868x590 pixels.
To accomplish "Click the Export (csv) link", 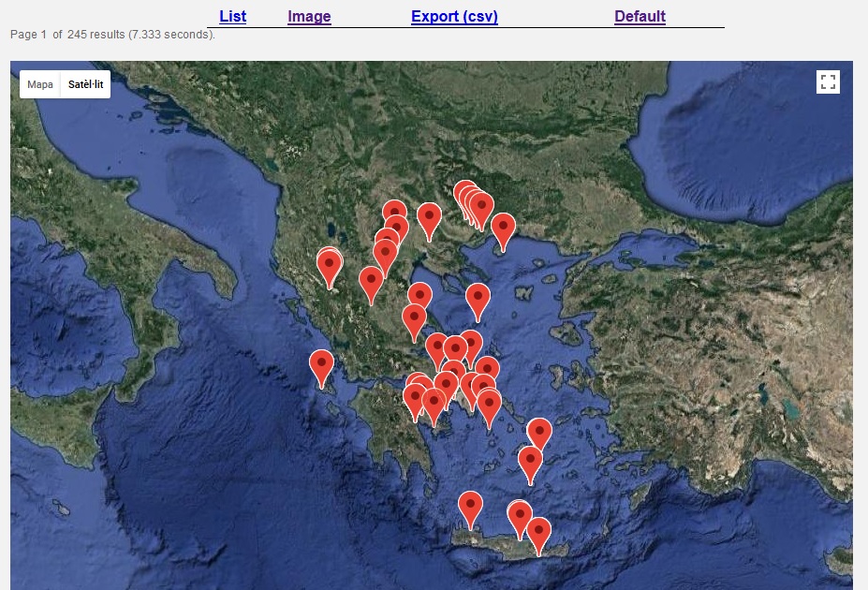I will pyautogui.click(x=454, y=17).
